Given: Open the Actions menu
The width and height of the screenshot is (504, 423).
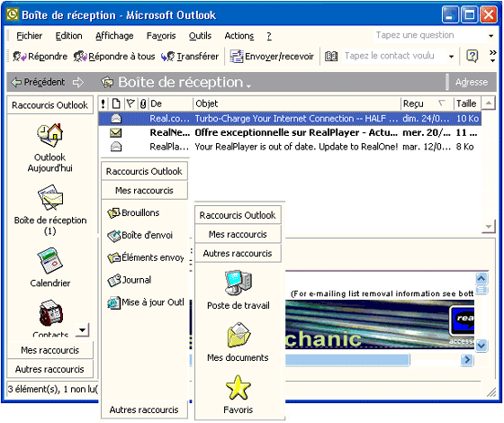Looking at the screenshot, I should [x=239, y=36].
